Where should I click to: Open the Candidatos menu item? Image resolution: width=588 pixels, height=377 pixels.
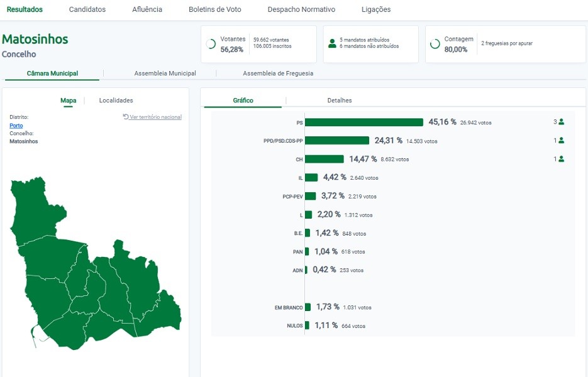click(87, 9)
